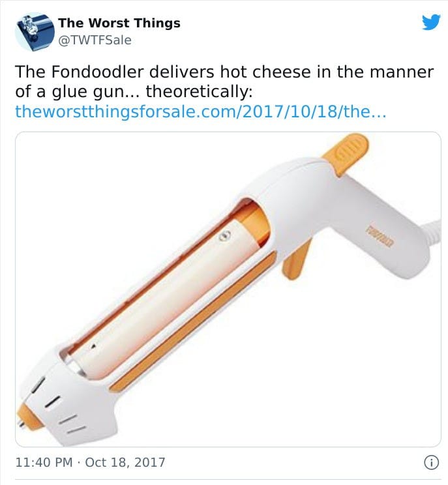Click the orange trigger in the photo
Viewport: 448px width, 485px height.
(x=297, y=259)
